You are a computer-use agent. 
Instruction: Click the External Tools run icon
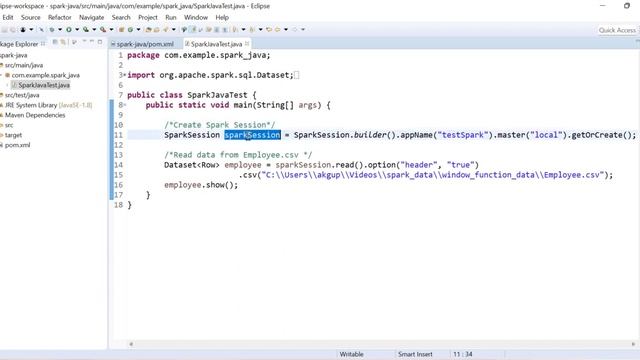click(103, 30)
